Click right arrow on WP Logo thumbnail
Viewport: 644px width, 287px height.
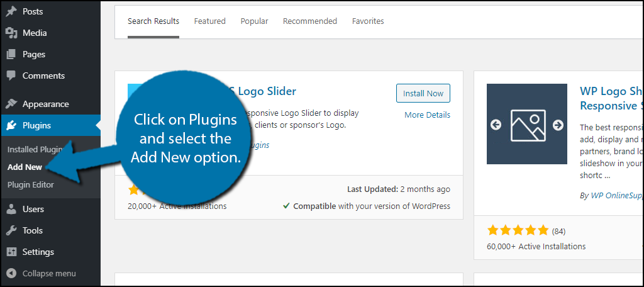point(558,125)
